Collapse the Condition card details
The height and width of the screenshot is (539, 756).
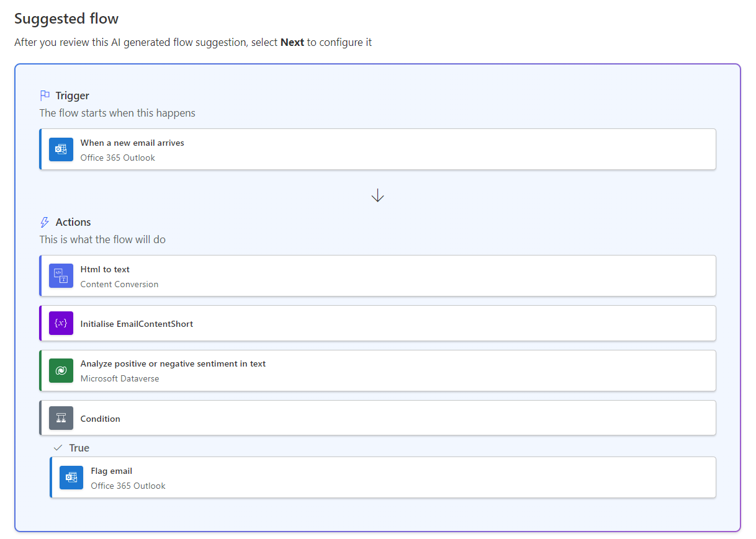tap(377, 417)
